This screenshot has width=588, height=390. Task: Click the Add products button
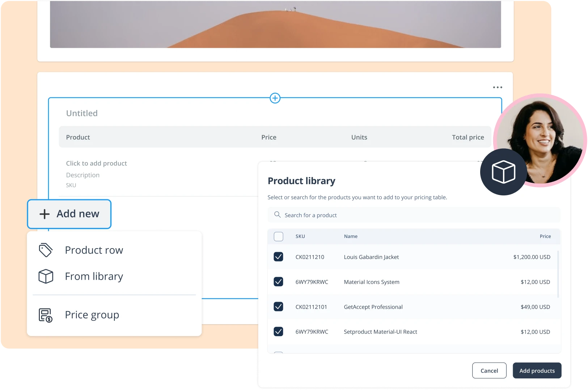pos(537,370)
